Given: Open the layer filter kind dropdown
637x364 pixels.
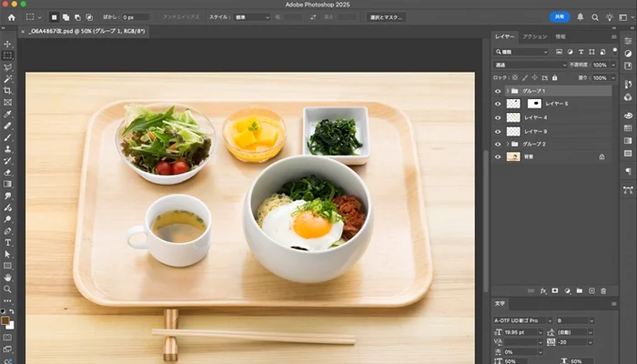Looking at the screenshot, I should click(521, 52).
